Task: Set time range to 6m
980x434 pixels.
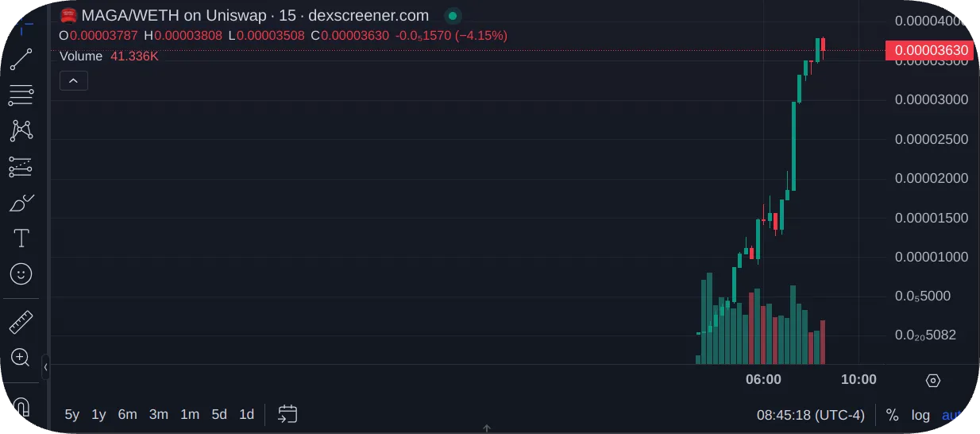Action: pyautogui.click(x=127, y=414)
